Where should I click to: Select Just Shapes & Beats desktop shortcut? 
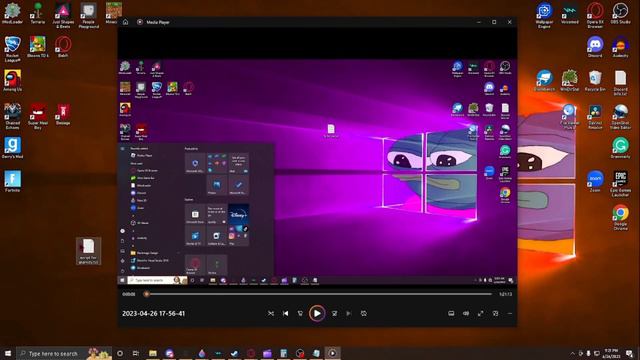[63, 15]
